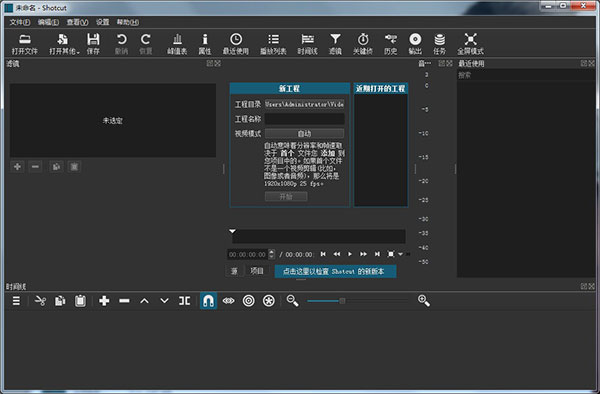Open the peak meter panel from toolbar
600x394 pixels.
pyautogui.click(x=177, y=44)
